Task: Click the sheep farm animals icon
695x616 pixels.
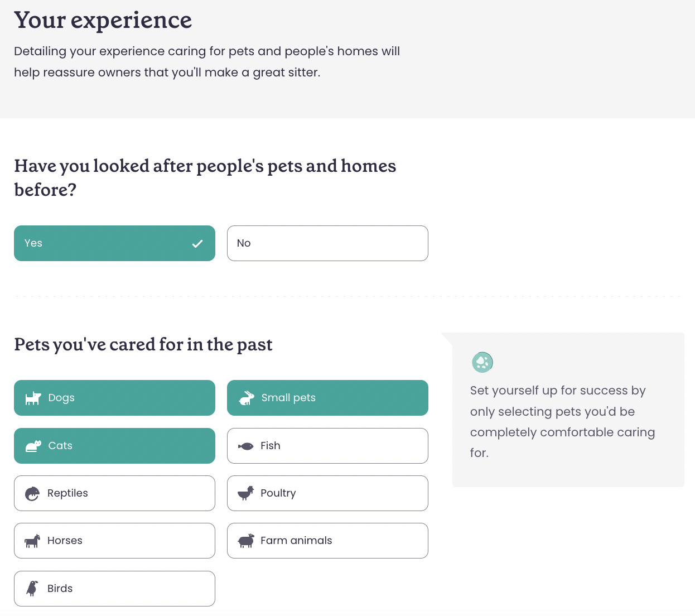Action: tap(246, 541)
